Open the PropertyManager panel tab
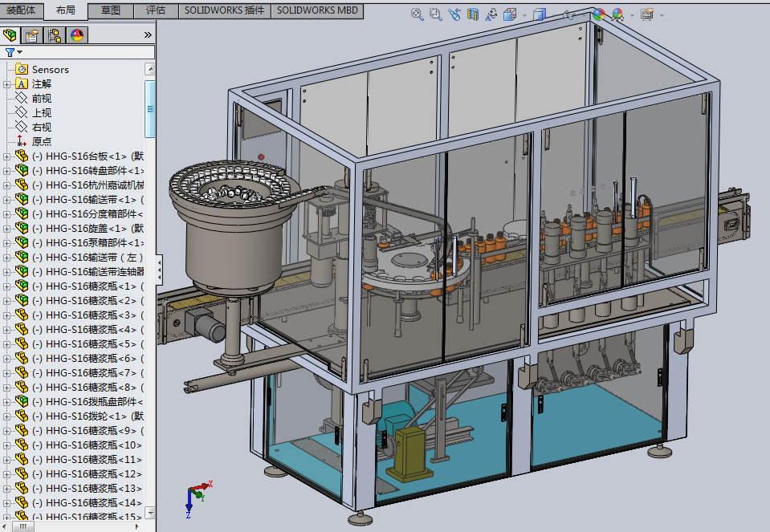770x532 pixels. coord(32,35)
